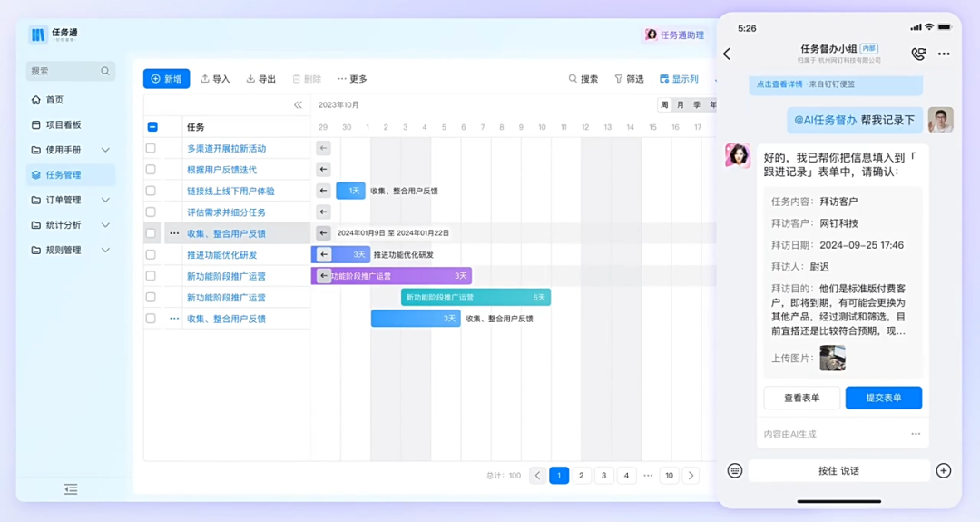This screenshot has width=980, height=522.
Task: Check the box for 推进功能优化研发
Action: pyautogui.click(x=151, y=254)
